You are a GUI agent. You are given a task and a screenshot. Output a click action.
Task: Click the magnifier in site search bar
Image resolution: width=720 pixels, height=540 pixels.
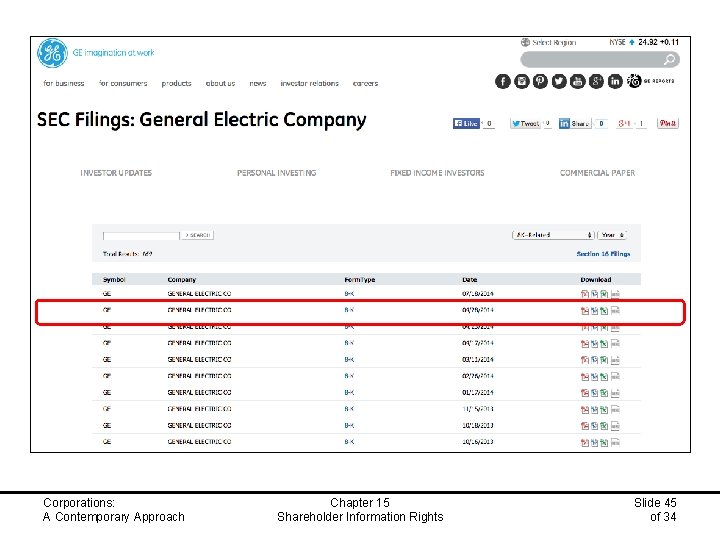[x=669, y=59]
